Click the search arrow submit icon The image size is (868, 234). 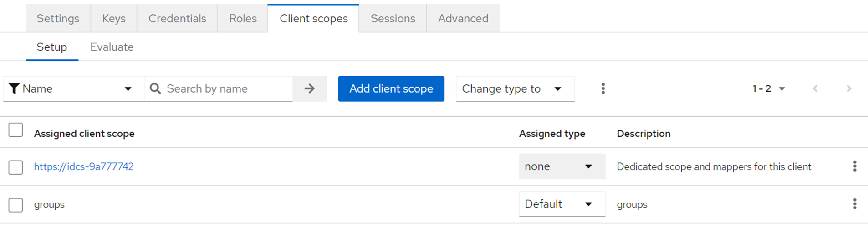coord(310,88)
